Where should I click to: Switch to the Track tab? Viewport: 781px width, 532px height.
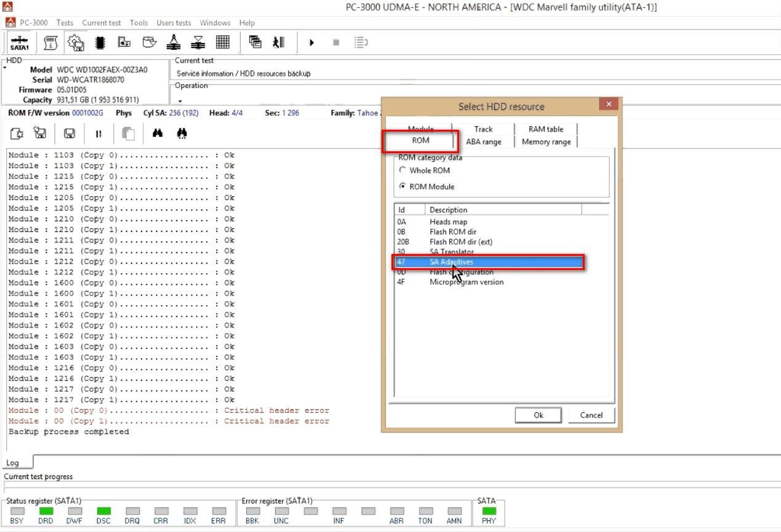483,129
